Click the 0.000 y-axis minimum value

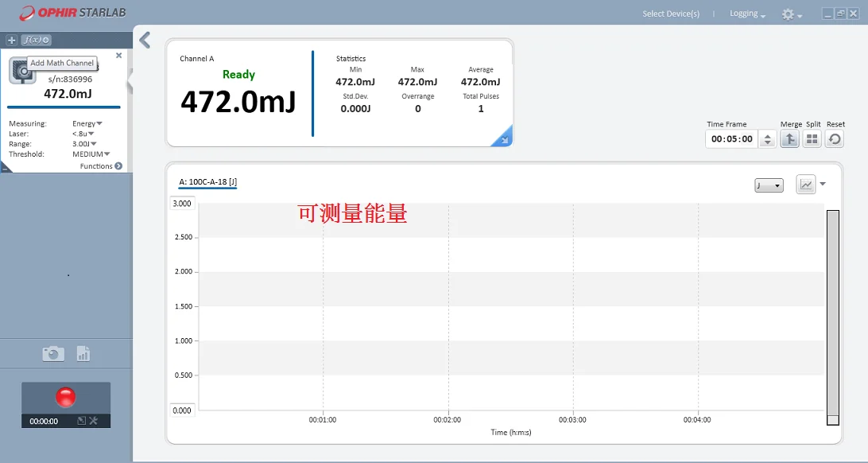181,410
